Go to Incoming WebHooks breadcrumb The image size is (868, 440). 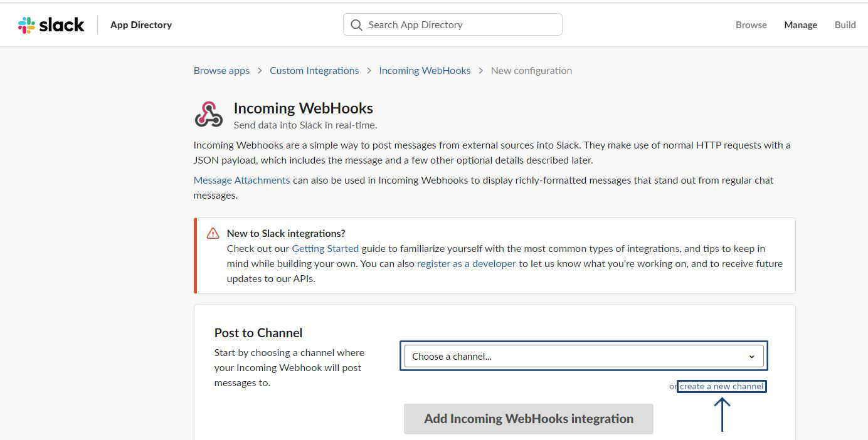(x=425, y=71)
